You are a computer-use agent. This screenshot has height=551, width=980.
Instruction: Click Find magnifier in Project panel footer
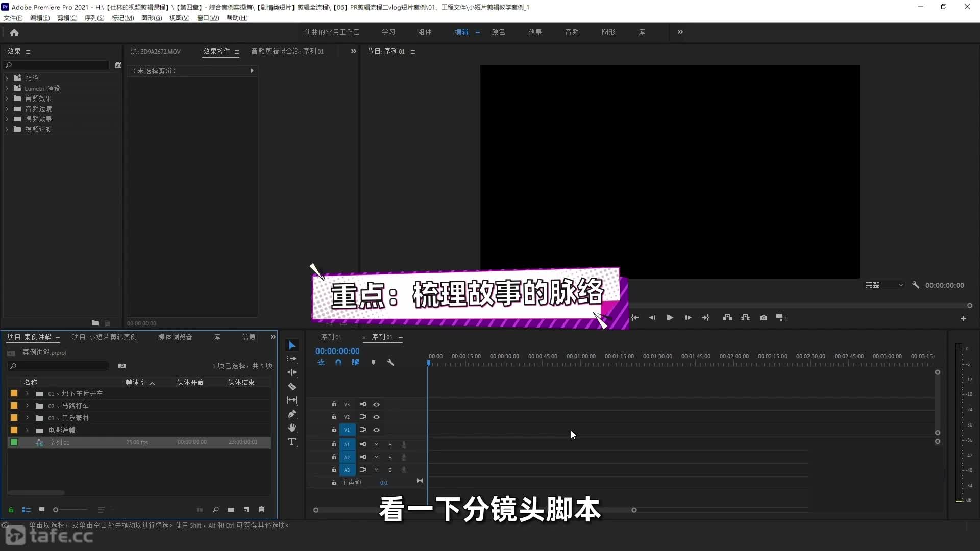pyautogui.click(x=216, y=509)
